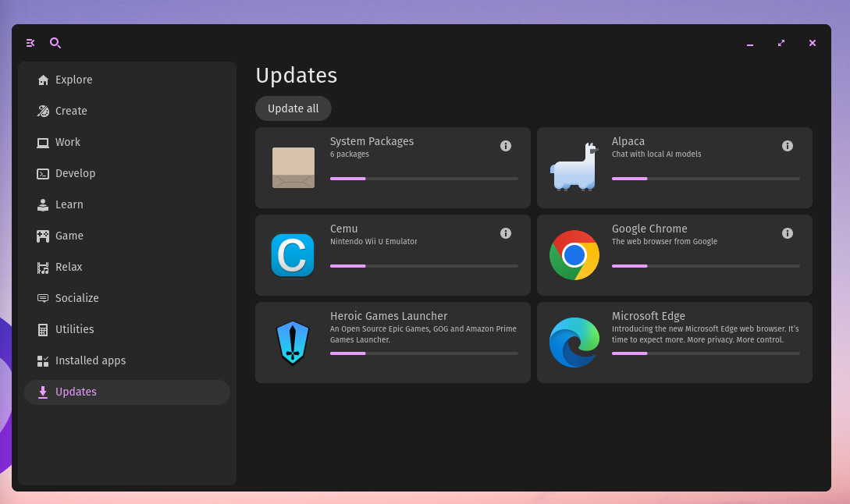The width and height of the screenshot is (850, 504).
Task: Click the Microsoft Edge progress bar
Action: pyautogui.click(x=706, y=353)
